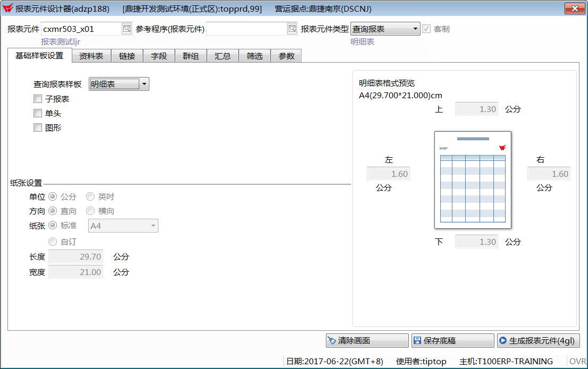Image resolution: width=588 pixels, height=369 pixels.
Task: Close the 报表元件设计器 window
Action: (575, 8)
